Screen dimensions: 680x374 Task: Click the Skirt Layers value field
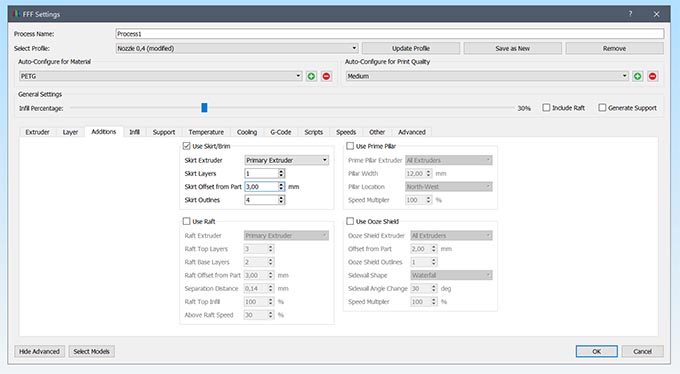click(261, 174)
